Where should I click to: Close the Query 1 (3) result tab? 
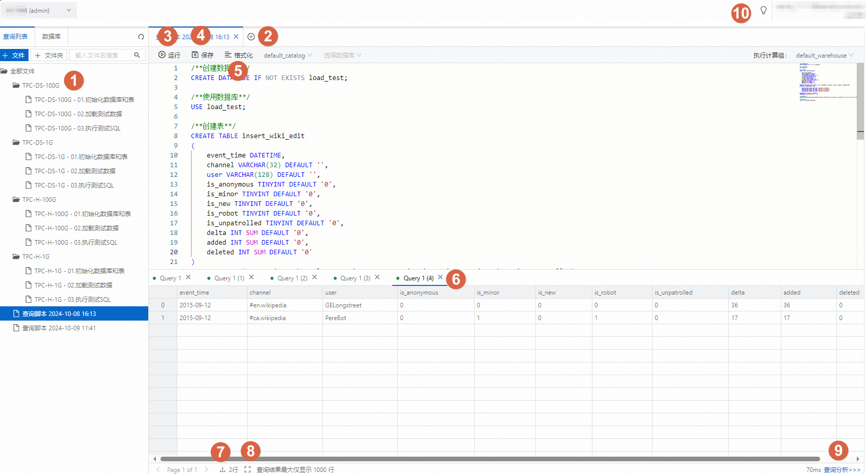(377, 277)
